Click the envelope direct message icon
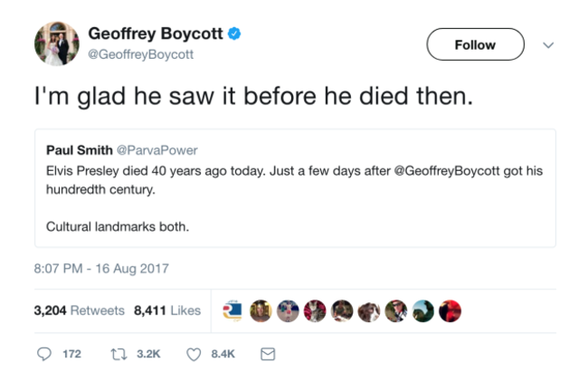 coord(267,354)
